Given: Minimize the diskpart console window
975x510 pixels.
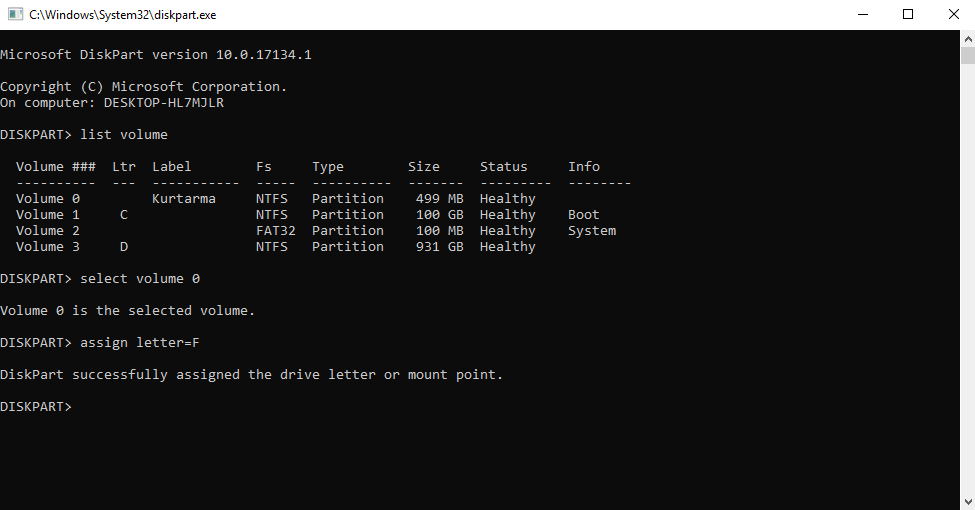Looking at the screenshot, I should 861,15.
